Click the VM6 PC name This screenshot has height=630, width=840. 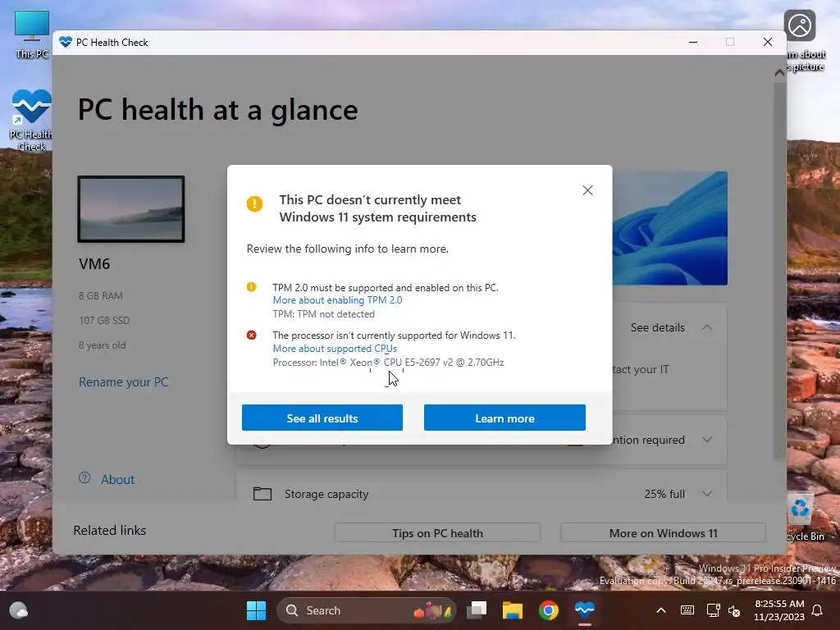pyautogui.click(x=94, y=264)
